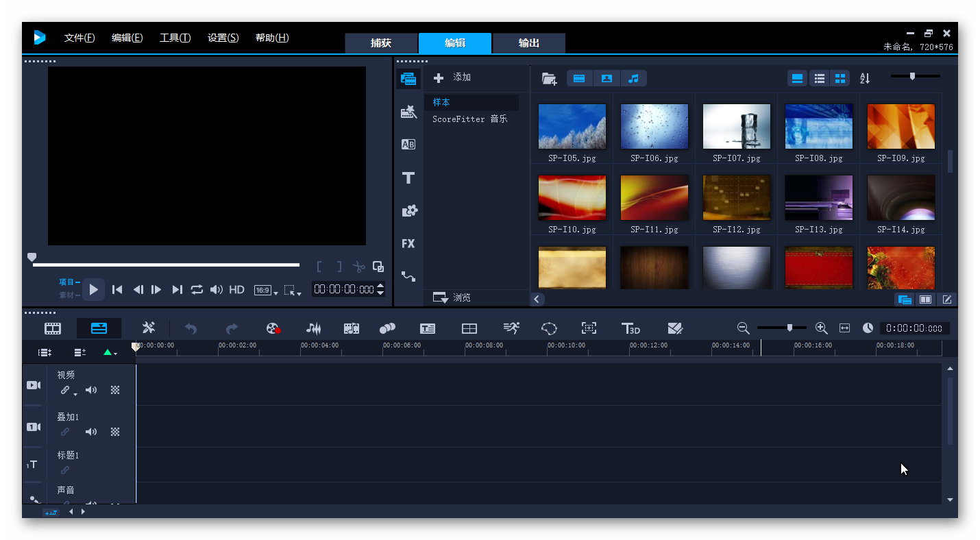The image size is (980, 540).
Task: Select the SP-I09.jpg thumbnail
Action: point(901,126)
